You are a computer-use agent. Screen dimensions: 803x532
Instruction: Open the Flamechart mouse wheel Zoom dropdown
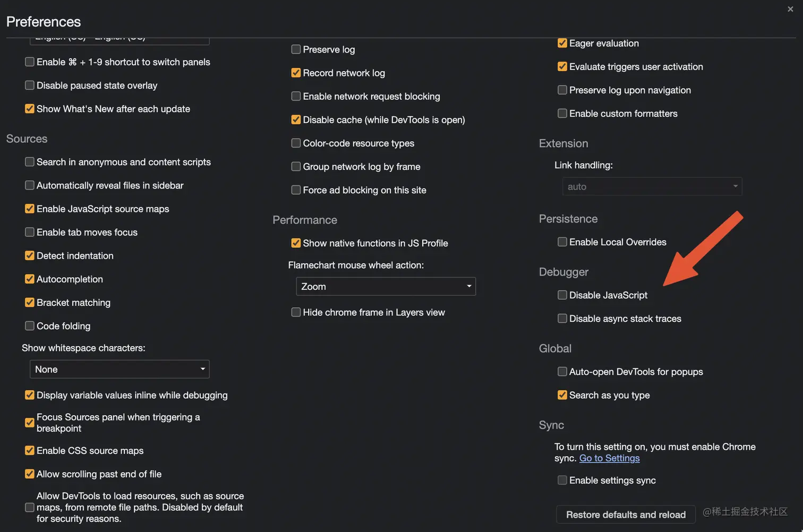386,287
